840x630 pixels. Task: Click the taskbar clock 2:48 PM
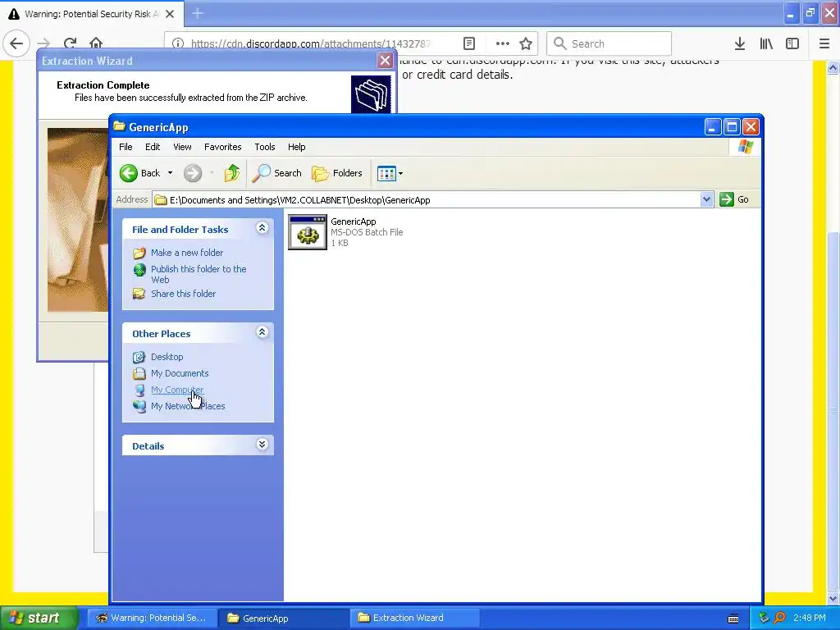click(810, 618)
